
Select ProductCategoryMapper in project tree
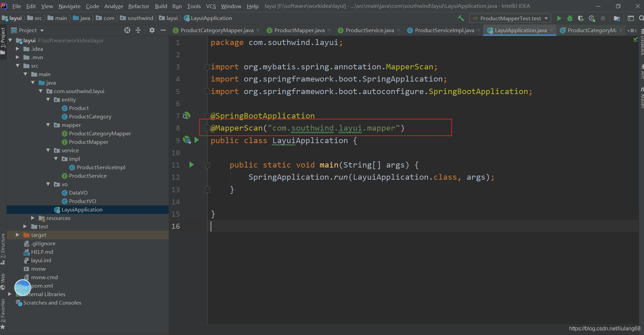[100, 133]
